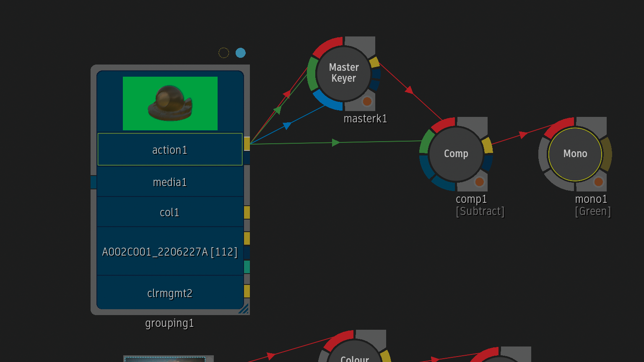Click the orange dot on Mono node
This screenshot has height=362, width=644.
pos(598,182)
